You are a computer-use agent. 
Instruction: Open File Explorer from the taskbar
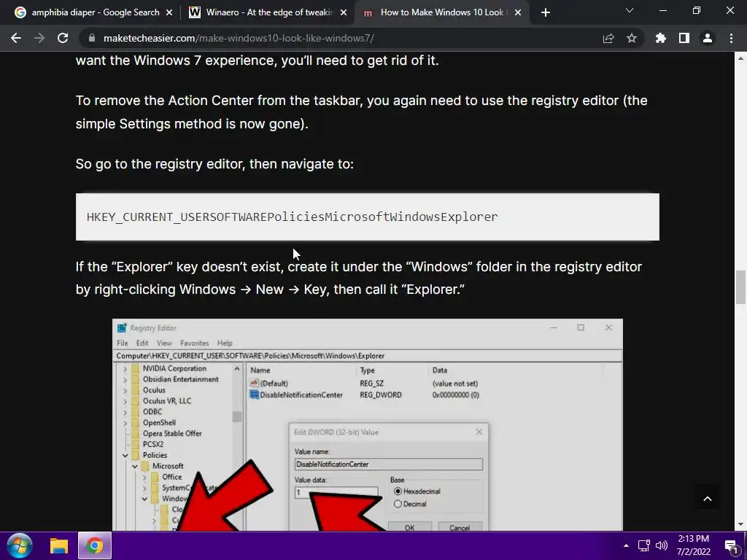59,545
